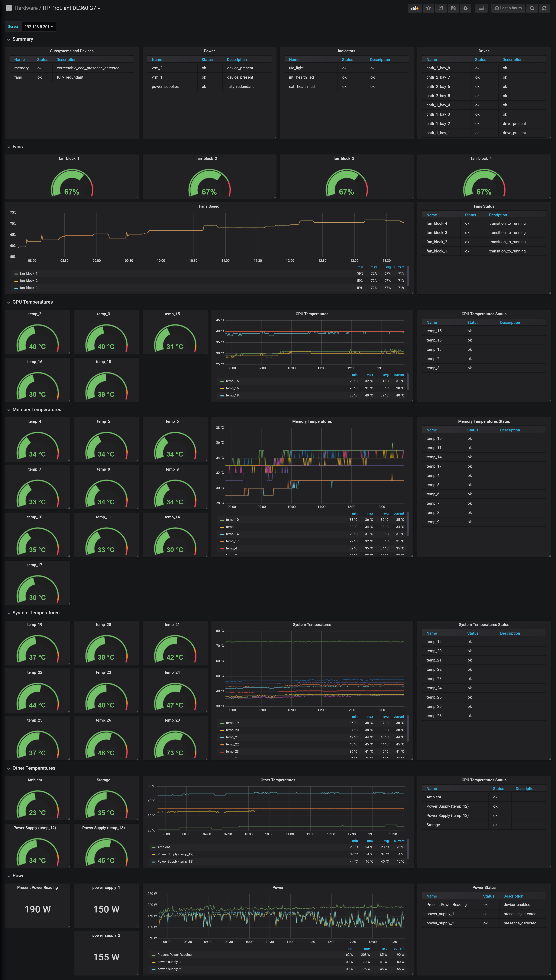The image size is (556, 980).
Task: Click the memory row in Subsystems and Devices
Action: 72,68
